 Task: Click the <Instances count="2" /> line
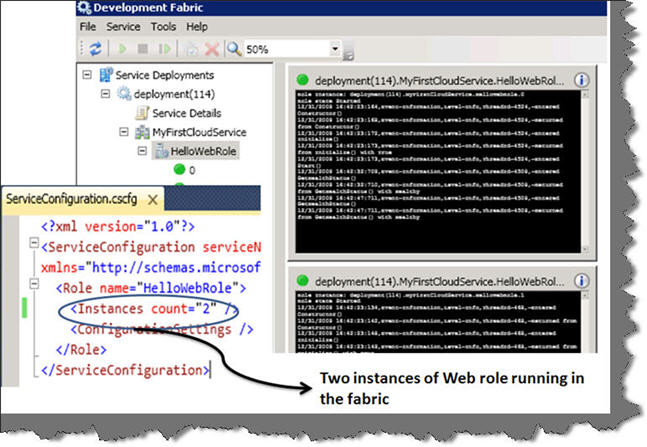[x=155, y=309]
